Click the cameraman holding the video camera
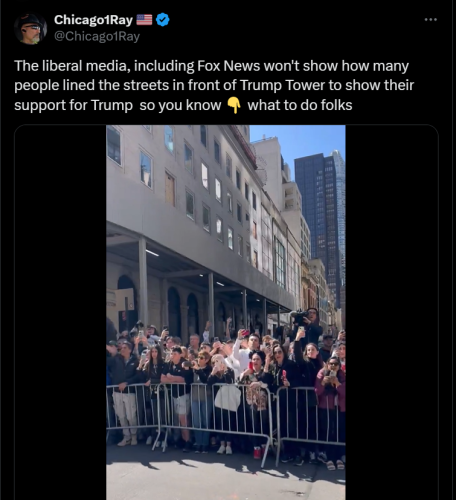 click(308, 325)
